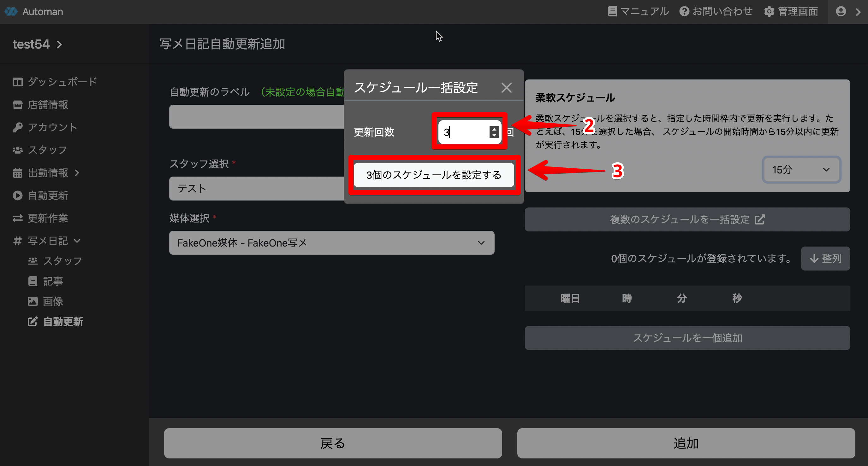Select 画像 under 写メ日記 menu
This screenshot has width=868, height=466.
pos(53,301)
